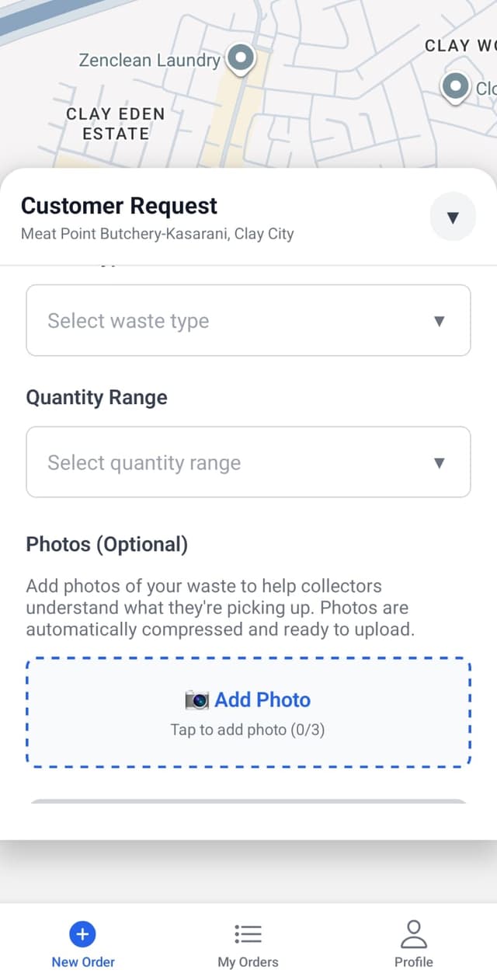
Task: Tap the Customer Request title
Action: (119, 206)
